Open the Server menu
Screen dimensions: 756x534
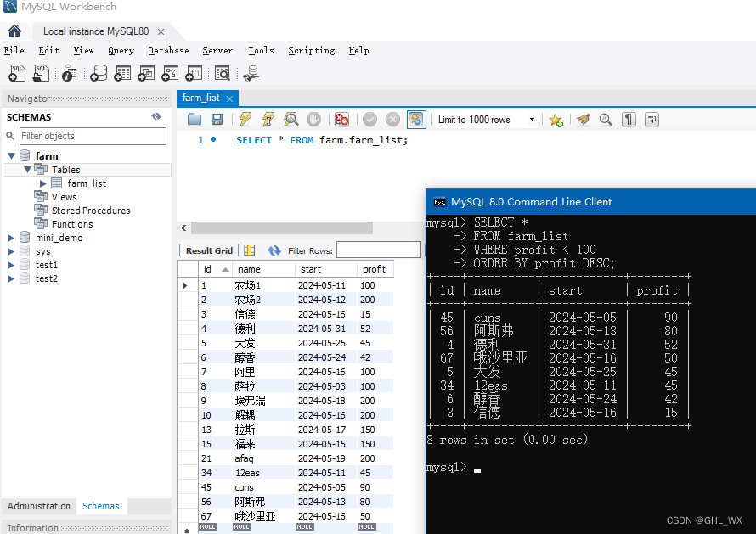(x=217, y=50)
